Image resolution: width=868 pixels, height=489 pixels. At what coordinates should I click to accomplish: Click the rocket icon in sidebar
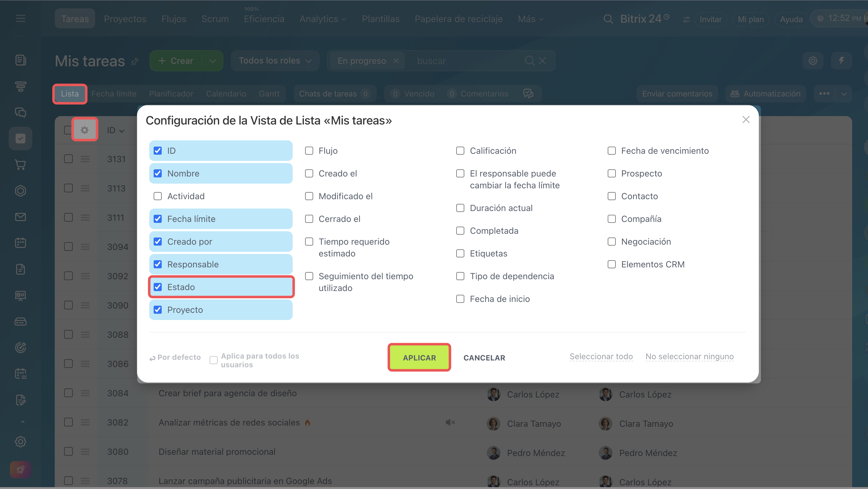[20, 469]
